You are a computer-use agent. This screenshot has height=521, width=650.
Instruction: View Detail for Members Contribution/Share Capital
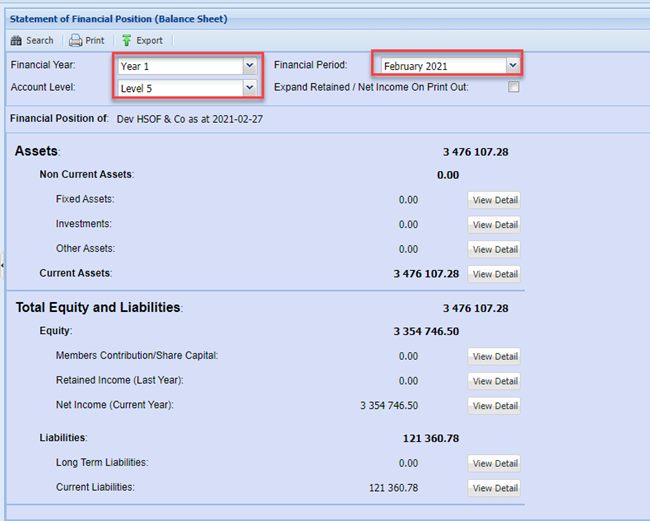tap(494, 356)
